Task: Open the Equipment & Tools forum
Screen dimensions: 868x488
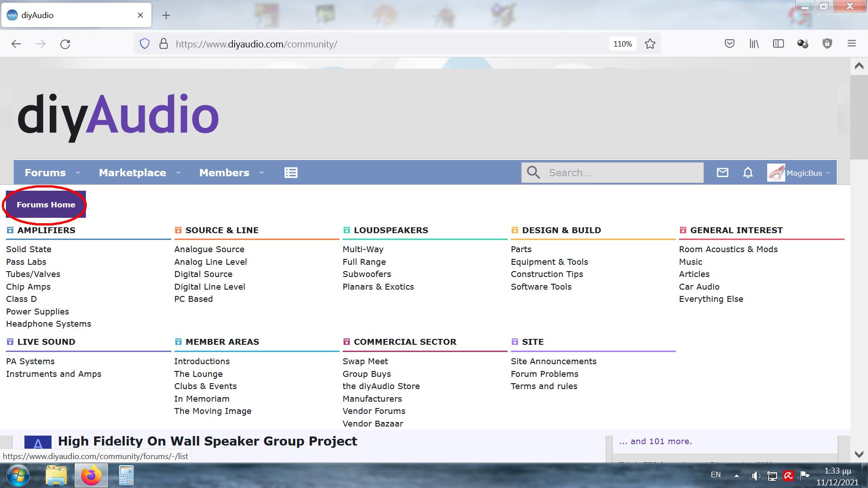Action: pos(549,262)
